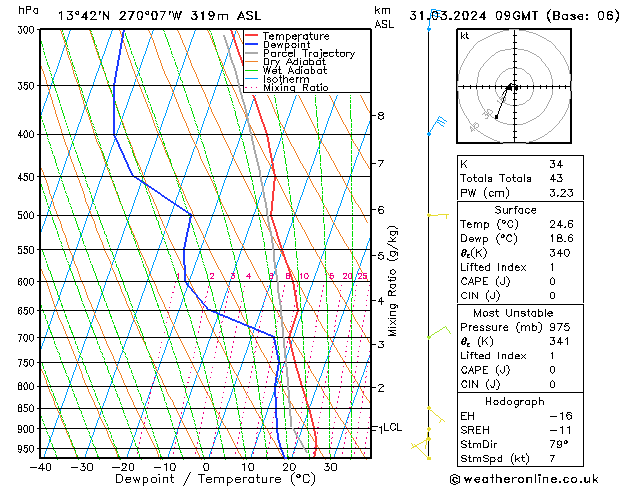
Task: Click the 'LCL' marker label
Action: pos(392,427)
